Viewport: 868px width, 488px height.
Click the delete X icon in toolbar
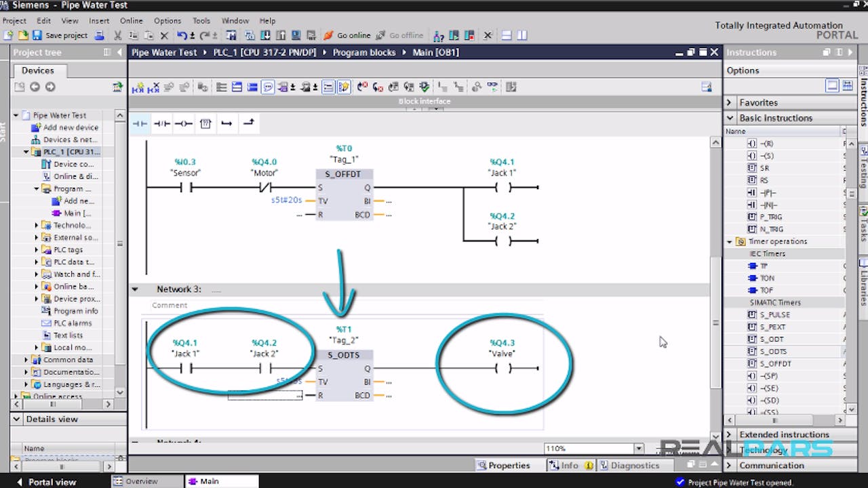[163, 35]
